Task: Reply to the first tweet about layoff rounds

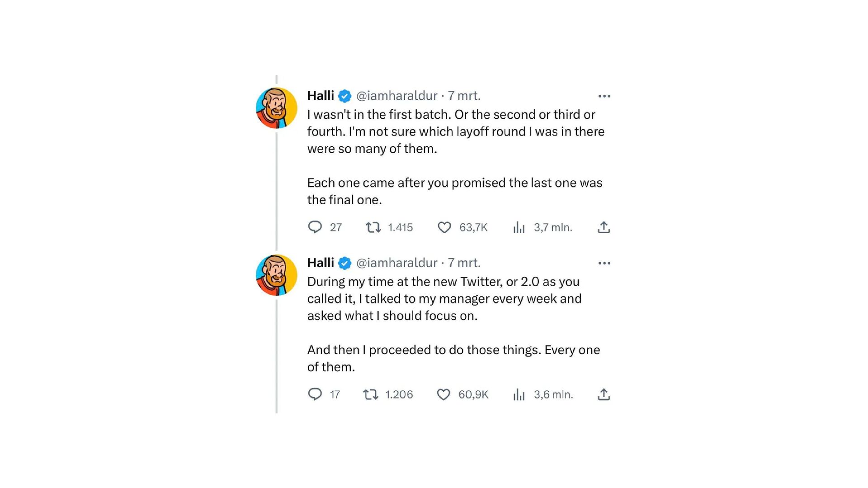Action: 315,227
